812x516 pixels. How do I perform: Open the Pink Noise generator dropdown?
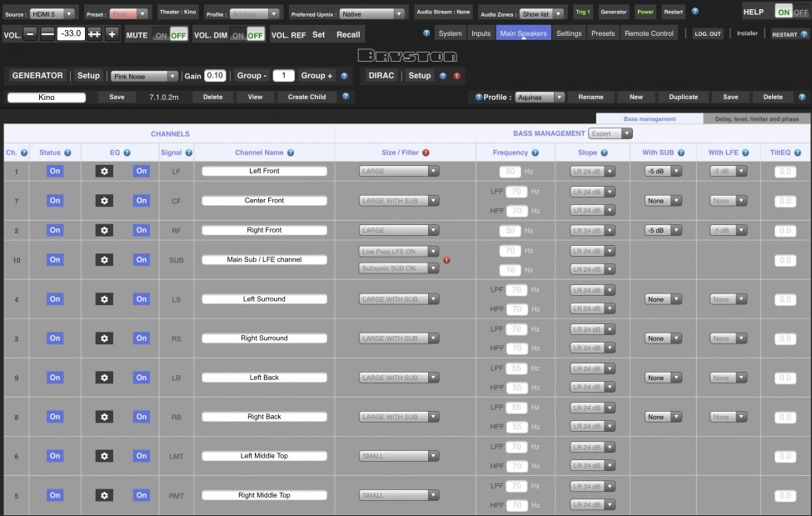[144, 76]
